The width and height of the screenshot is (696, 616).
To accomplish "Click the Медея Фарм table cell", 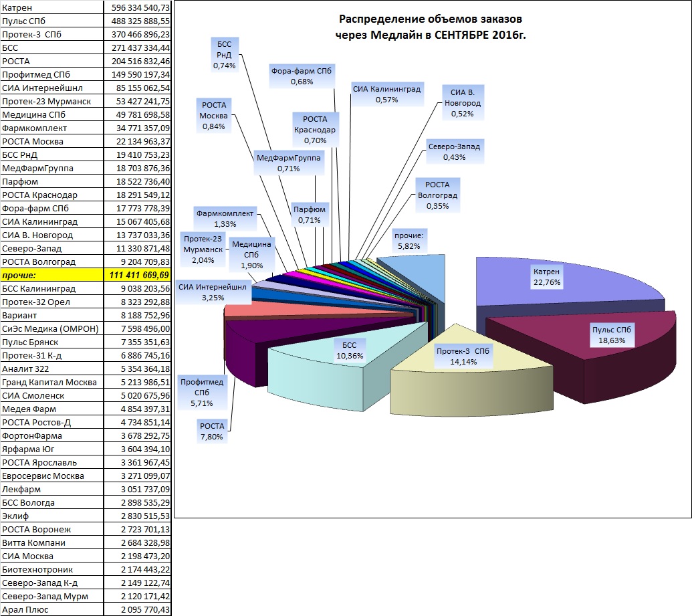I will click(x=52, y=409).
